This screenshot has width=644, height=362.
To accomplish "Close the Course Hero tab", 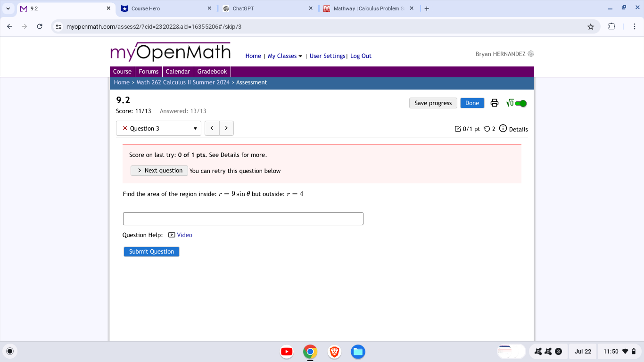I will click(209, 8).
